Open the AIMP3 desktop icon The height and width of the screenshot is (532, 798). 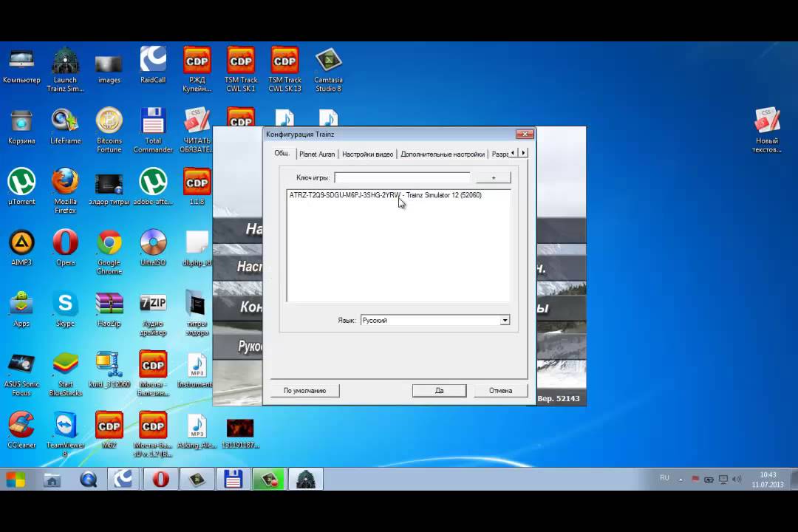(21, 248)
